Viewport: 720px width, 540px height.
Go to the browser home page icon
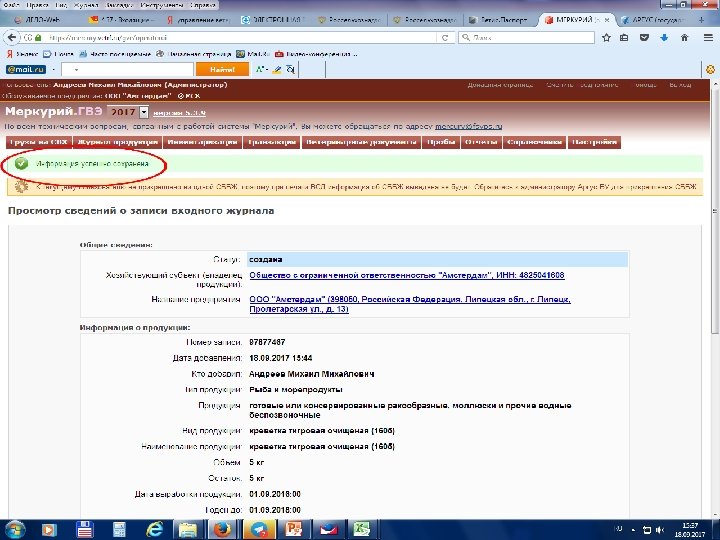coord(684,38)
